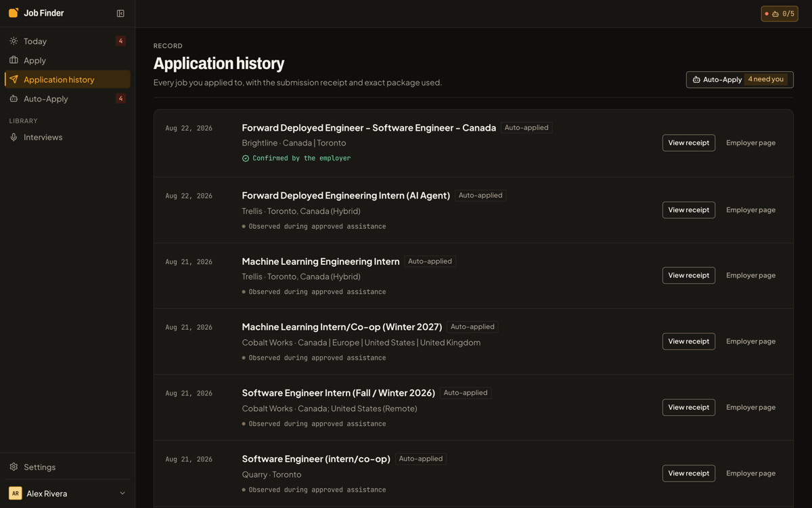The image size is (812, 508).
Task: Open the Today page
Action: click(68, 41)
